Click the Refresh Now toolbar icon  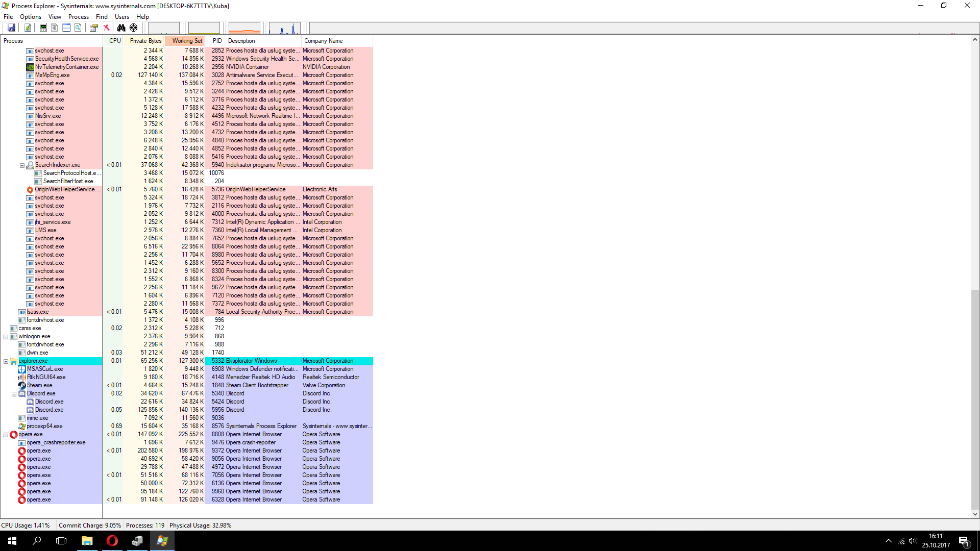[28, 28]
